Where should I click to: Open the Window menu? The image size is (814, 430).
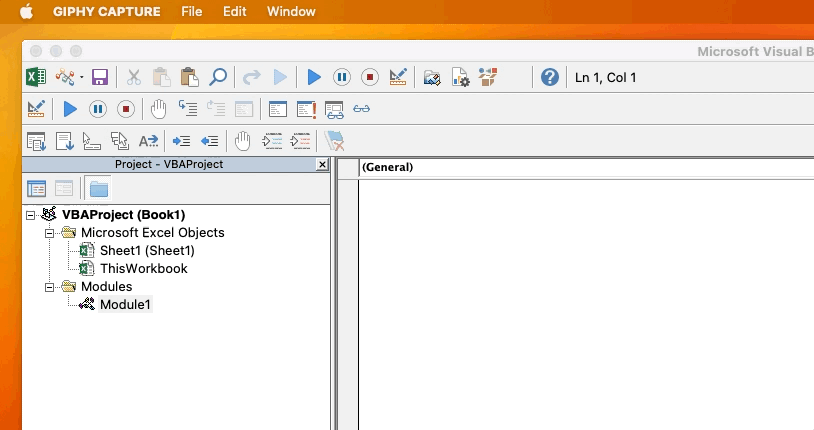click(291, 11)
